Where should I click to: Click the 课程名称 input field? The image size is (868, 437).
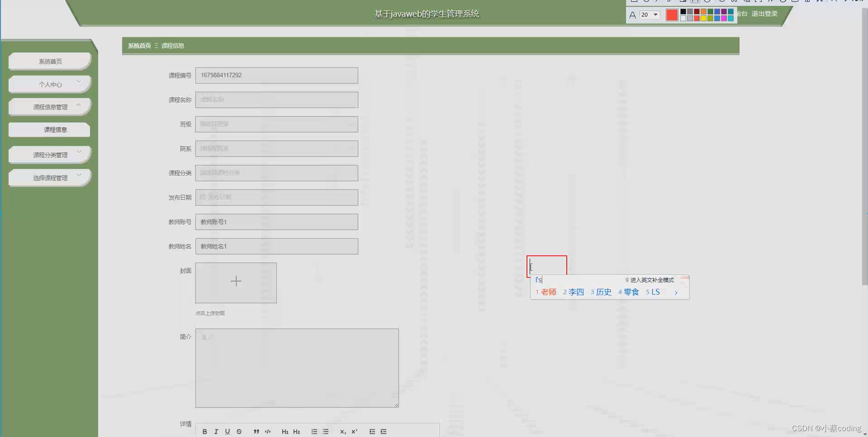[x=277, y=100]
